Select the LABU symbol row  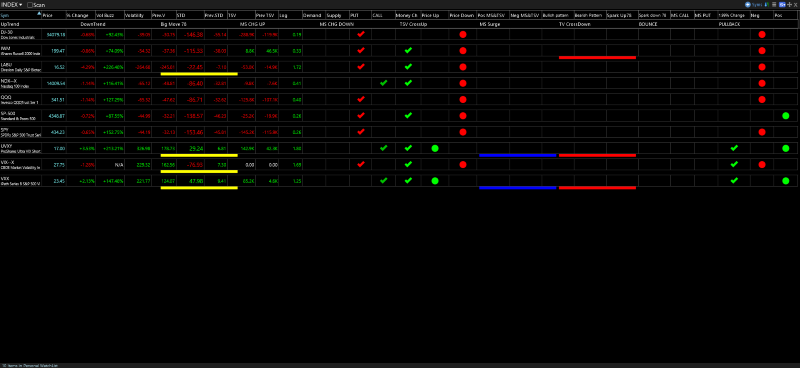click(x=20, y=67)
